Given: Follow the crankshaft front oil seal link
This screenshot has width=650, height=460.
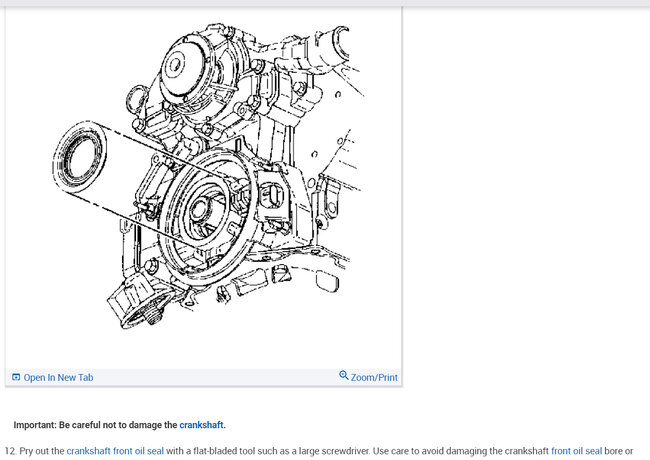Looking at the screenshot, I should (x=115, y=451).
